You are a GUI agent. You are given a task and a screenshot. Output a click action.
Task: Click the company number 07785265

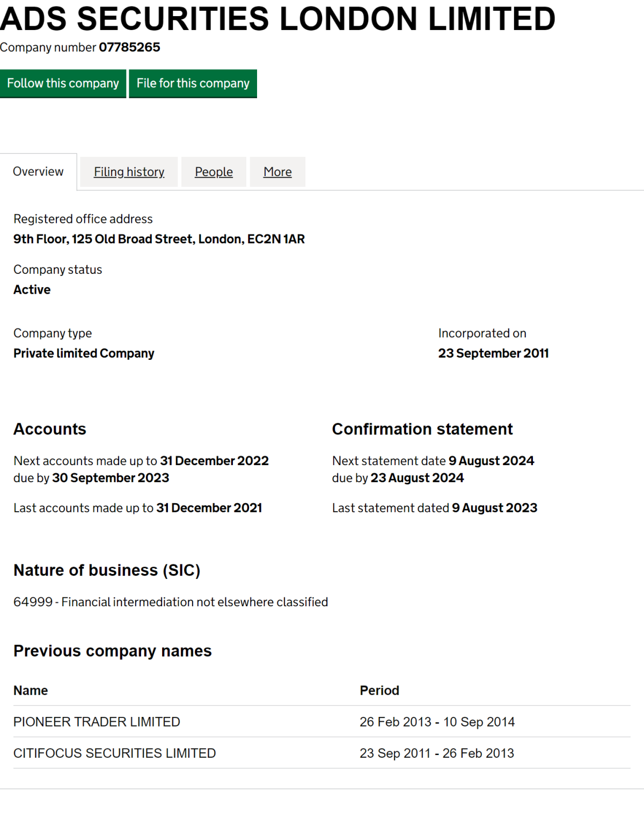coord(129,47)
